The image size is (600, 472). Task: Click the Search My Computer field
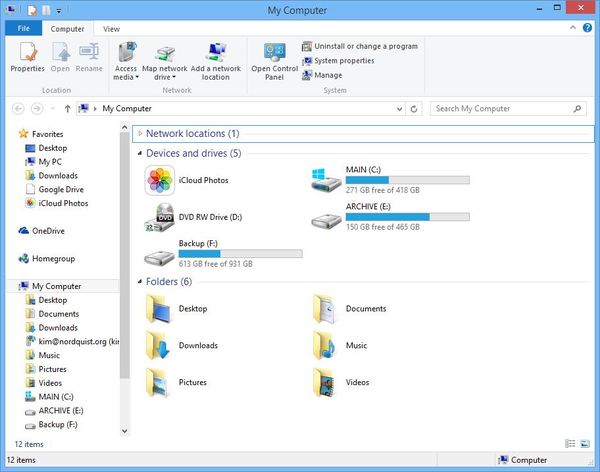[505, 108]
